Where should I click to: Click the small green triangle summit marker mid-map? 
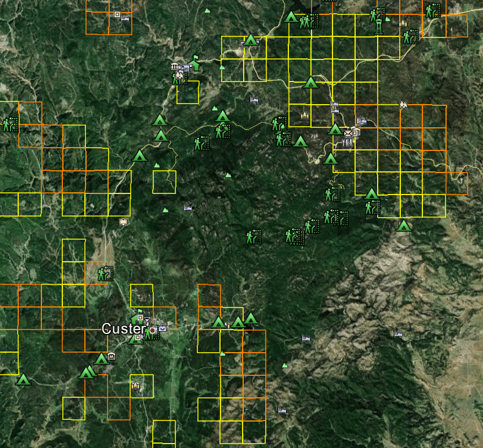[227, 175]
